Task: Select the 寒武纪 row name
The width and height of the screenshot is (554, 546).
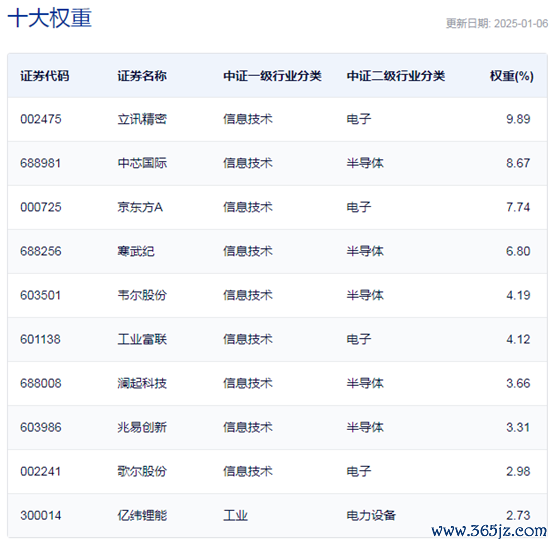Action: click(x=136, y=251)
